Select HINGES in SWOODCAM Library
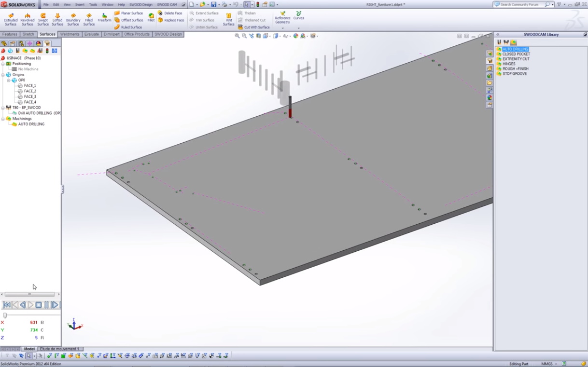The width and height of the screenshot is (588, 367). 509,64
